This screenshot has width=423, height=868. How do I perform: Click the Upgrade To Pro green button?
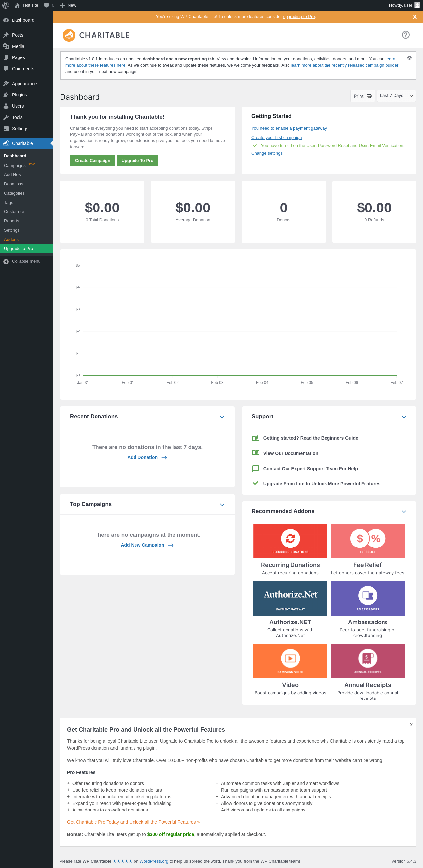tap(137, 160)
